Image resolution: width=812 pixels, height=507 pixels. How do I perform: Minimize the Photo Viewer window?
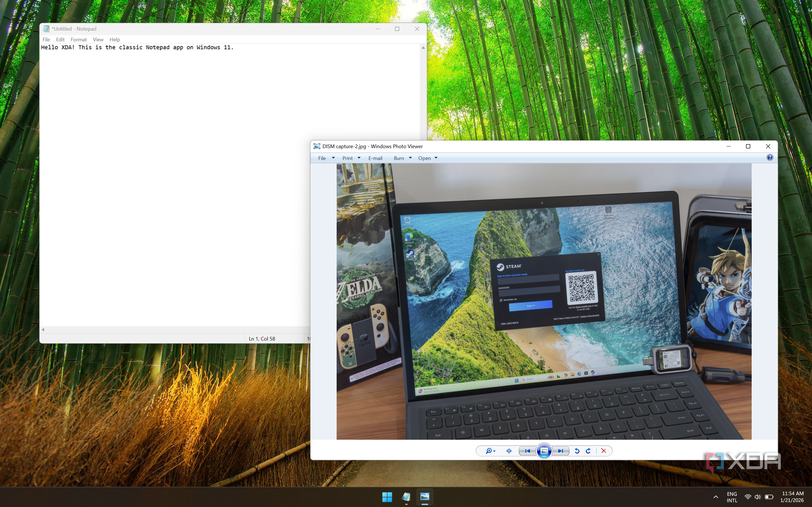coord(728,147)
